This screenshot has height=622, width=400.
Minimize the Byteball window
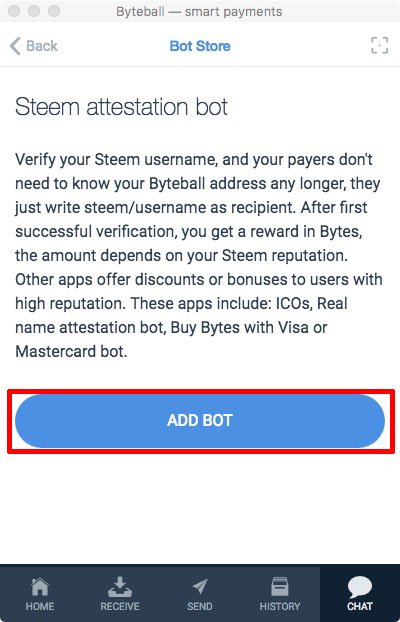point(34,11)
